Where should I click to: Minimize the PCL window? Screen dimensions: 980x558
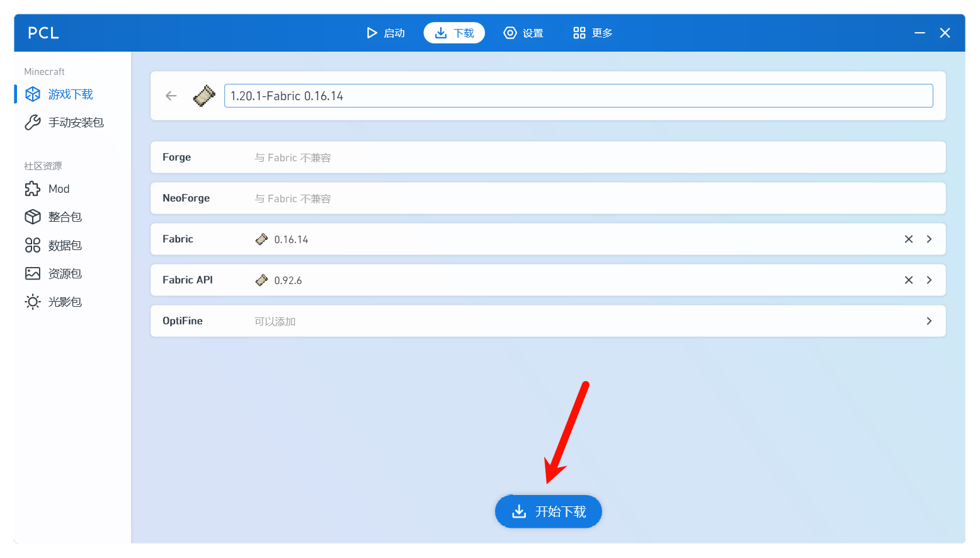click(920, 33)
